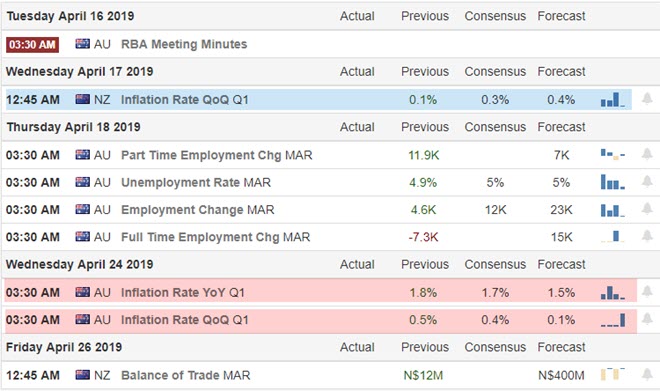Viewport: 660px width, 391px height.
Task: Enable bell notification for Unemployment Rate MAR
Action: tap(647, 182)
